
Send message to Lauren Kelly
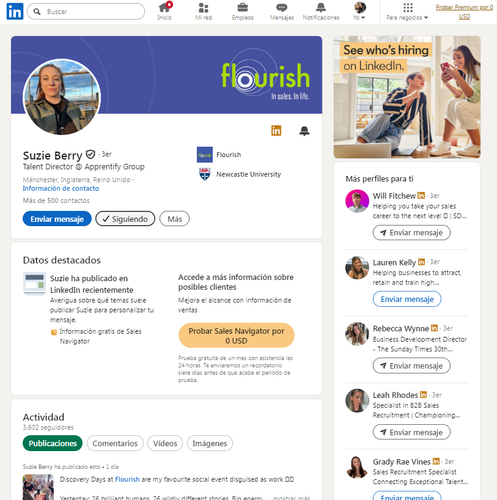[x=407, y=299]
